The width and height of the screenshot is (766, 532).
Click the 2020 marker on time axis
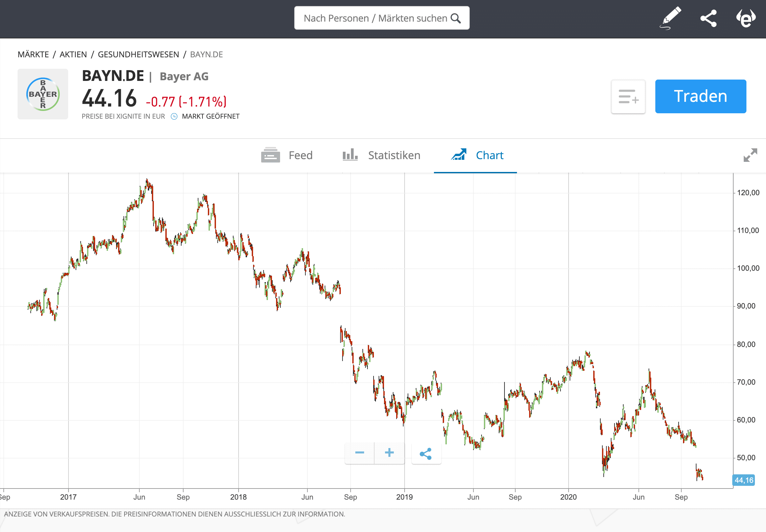[568, 497]
